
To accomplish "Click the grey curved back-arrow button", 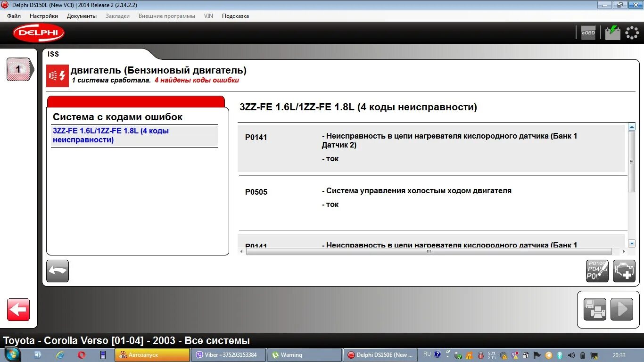I will [x=58, y=271].
